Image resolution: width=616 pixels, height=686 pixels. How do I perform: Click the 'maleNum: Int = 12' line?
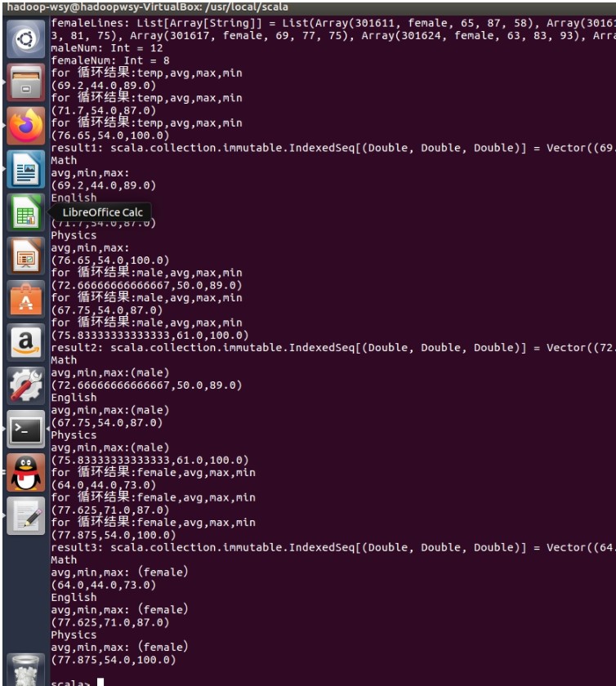click(x=107, y=48)
